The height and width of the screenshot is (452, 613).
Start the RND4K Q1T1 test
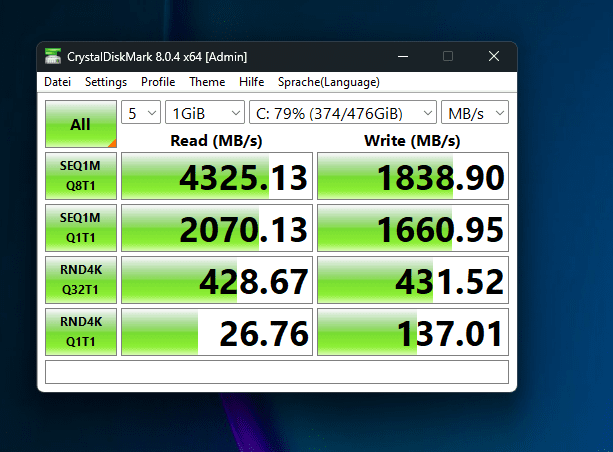click(81, 332)
